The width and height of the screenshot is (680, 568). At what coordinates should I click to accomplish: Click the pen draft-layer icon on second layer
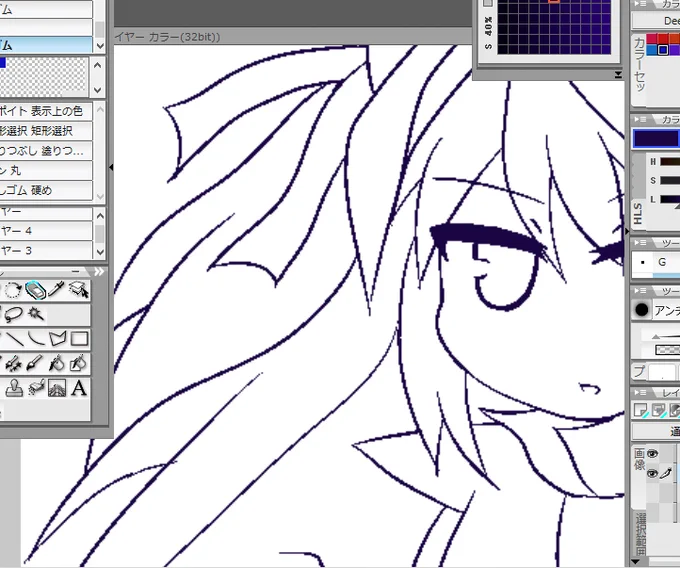tap(666, 473)
